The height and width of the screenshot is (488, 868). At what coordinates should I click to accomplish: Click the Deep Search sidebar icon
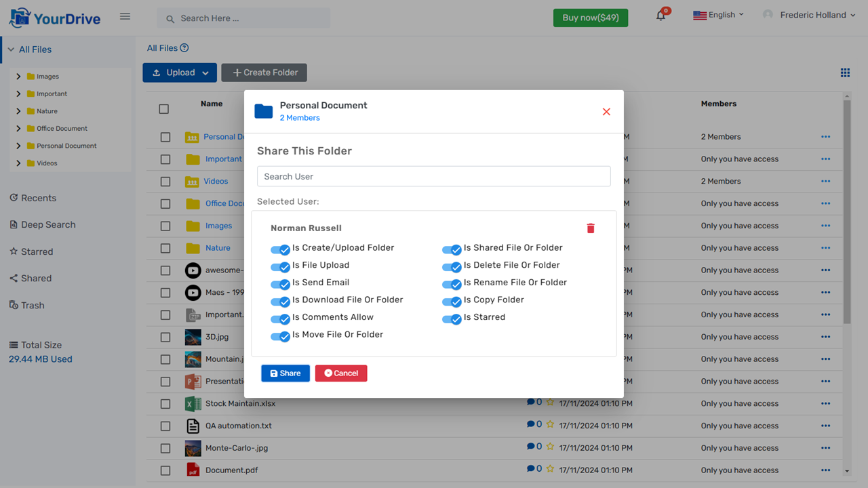(13, 224)
